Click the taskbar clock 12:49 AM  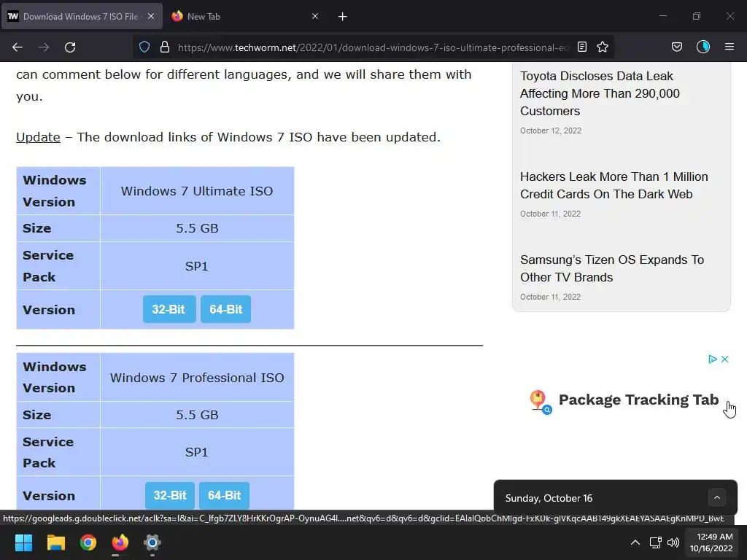[711, 542]
